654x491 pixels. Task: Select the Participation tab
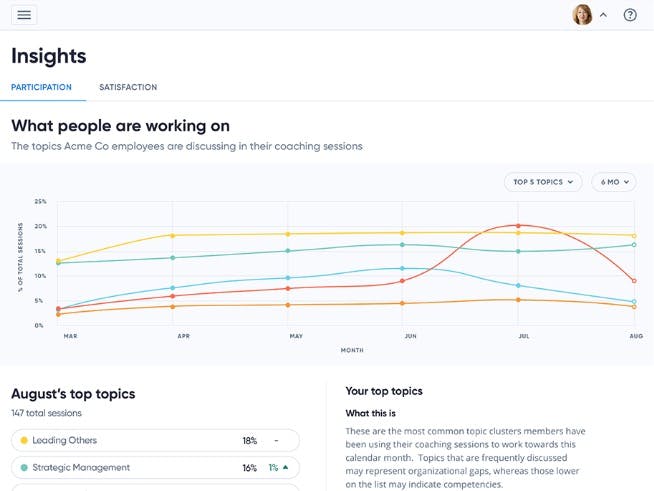tap(41, 88)
